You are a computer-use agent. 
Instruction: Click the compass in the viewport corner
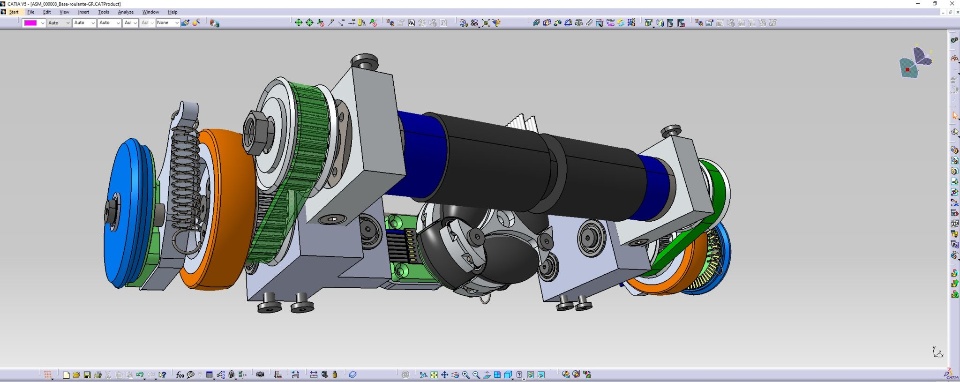point(916,62)
